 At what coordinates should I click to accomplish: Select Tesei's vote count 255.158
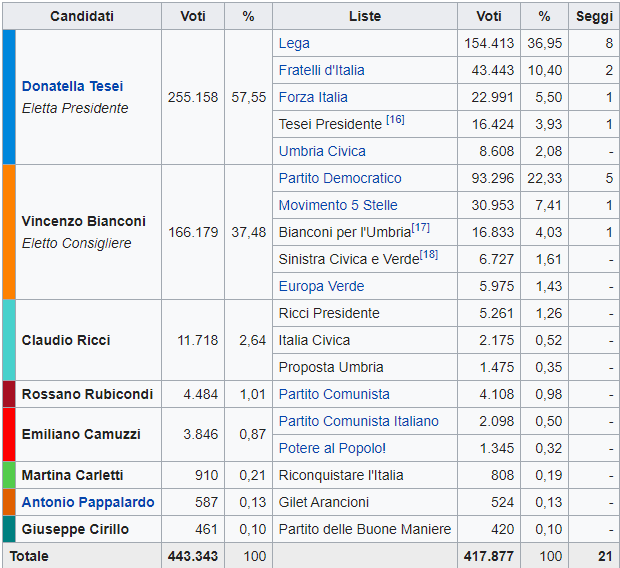tap(193, 97)
